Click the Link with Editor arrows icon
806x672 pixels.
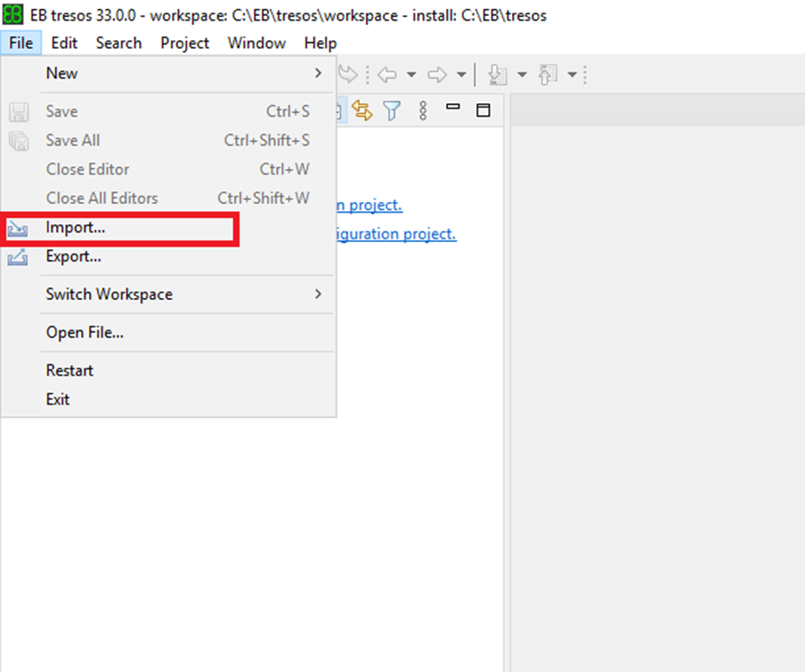[x=362, y=110]
